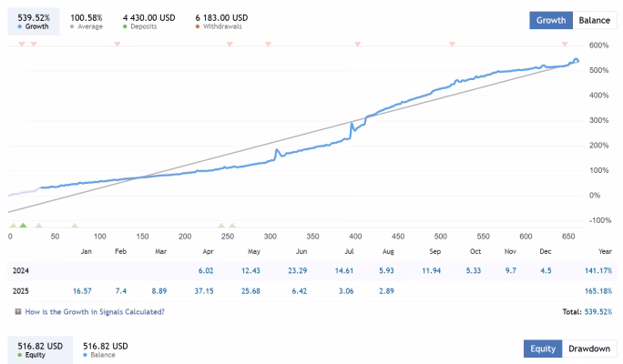Click the 2024 May value 12.43
This screenshot has width=623, height=364.
(x=250, y=270)
